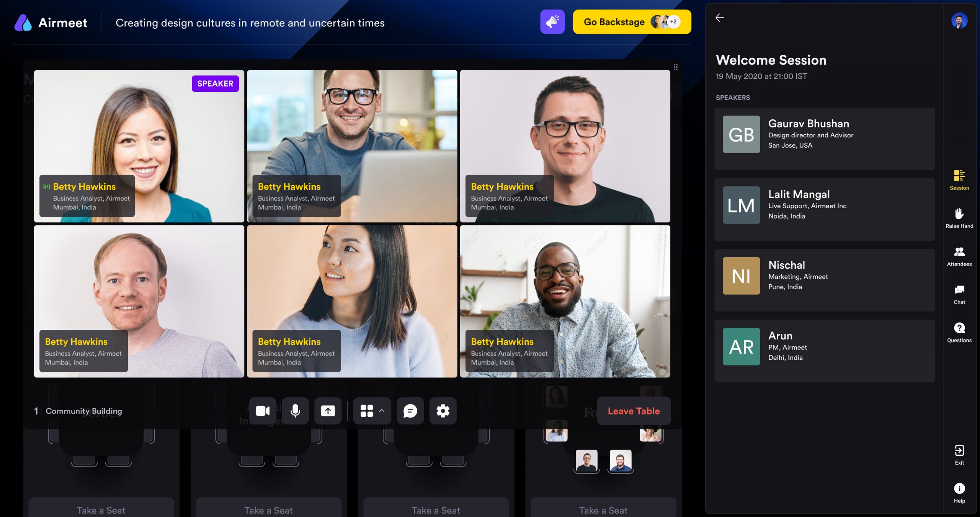Image resolution: width=980 pixels, height=517 pixels.
Task: Select the bearded man in patterned shirt tile
Action: coord(565,301)
